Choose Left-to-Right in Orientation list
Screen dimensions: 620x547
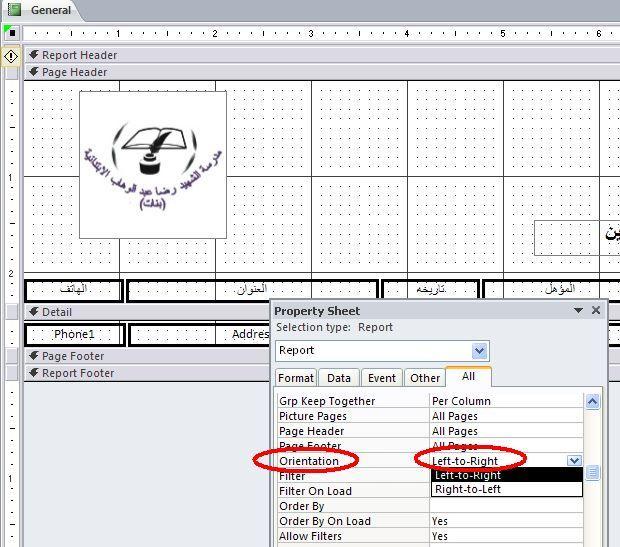tap(507, 475)
